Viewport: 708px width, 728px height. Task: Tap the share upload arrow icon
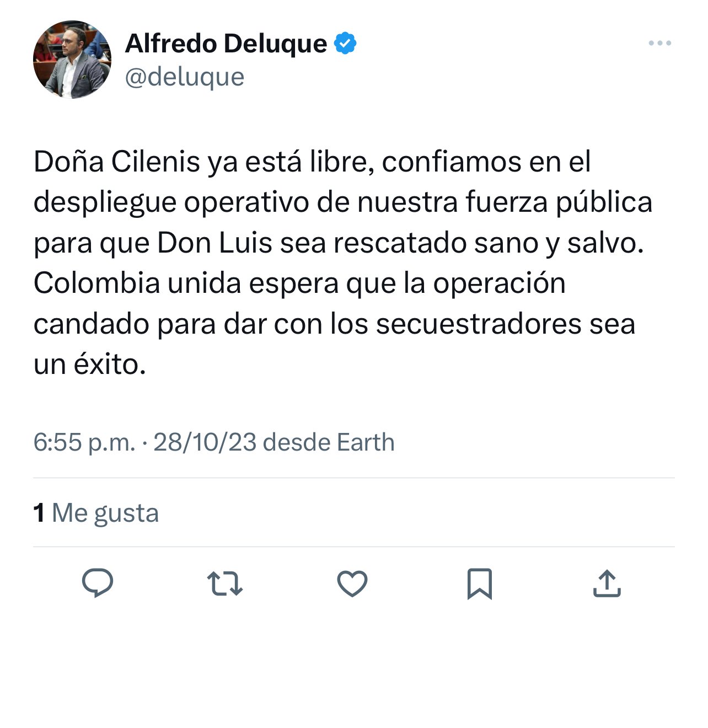[x=607, y=584]
